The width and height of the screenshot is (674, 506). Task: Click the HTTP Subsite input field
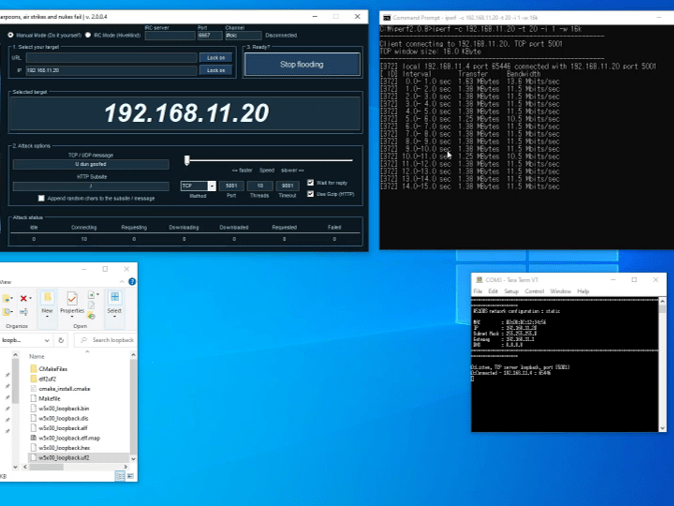point(91,186)
